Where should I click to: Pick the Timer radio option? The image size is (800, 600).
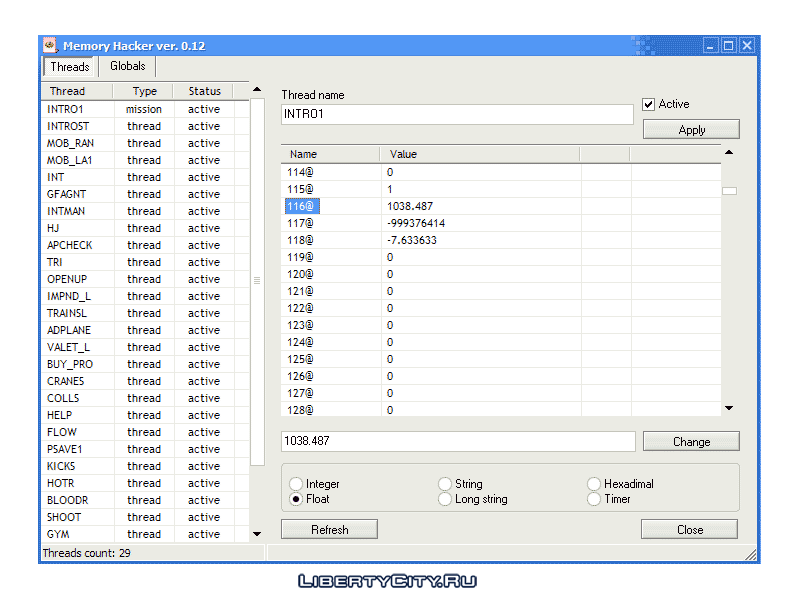click(x=594, y=499)
